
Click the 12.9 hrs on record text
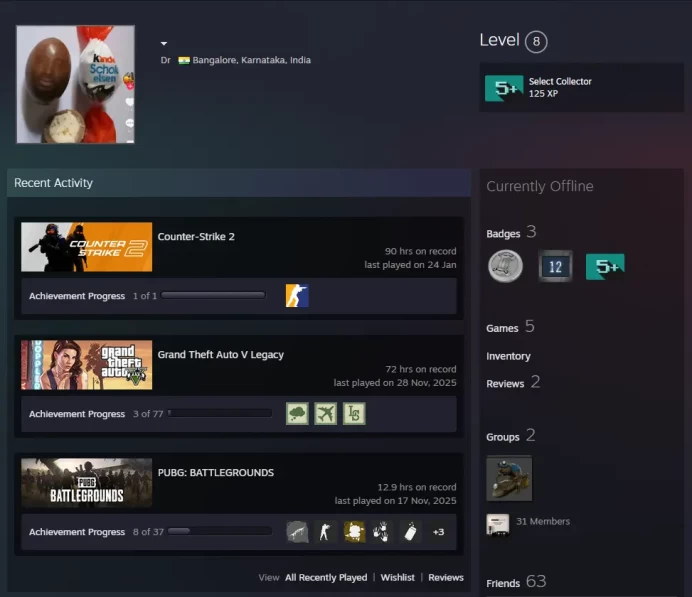[417, 487]
